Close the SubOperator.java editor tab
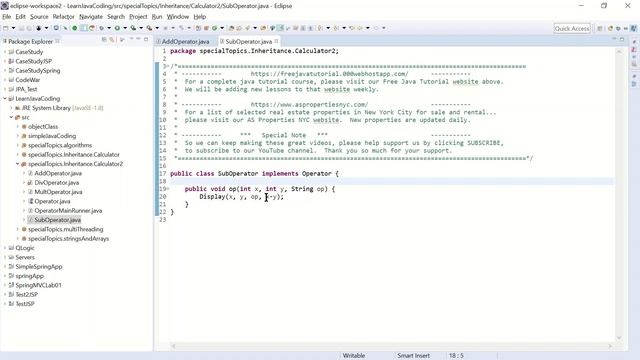 point(276,41)
